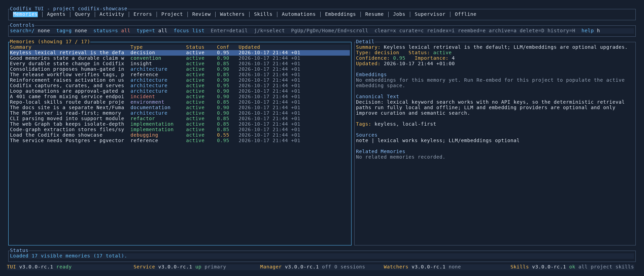This screenshot has height=276, width=644.
Task: Open the Automations tab
Action: coord(299,14)
